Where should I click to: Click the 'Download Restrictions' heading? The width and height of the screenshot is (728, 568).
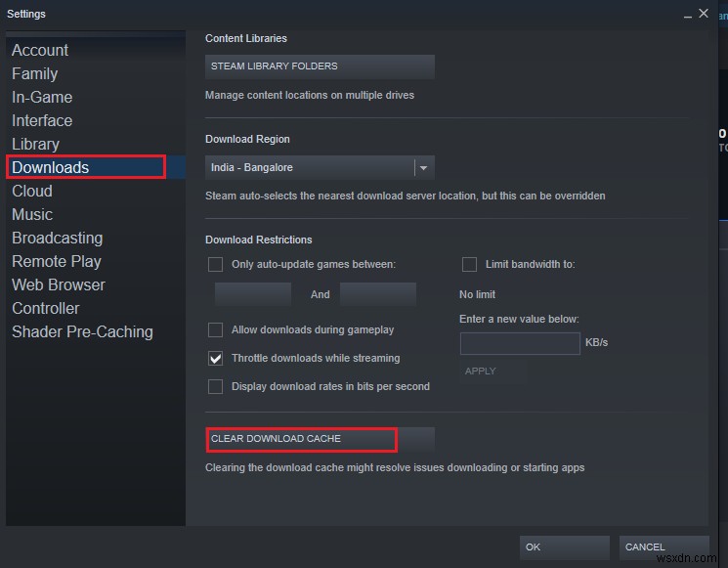(x=259, y=240)
